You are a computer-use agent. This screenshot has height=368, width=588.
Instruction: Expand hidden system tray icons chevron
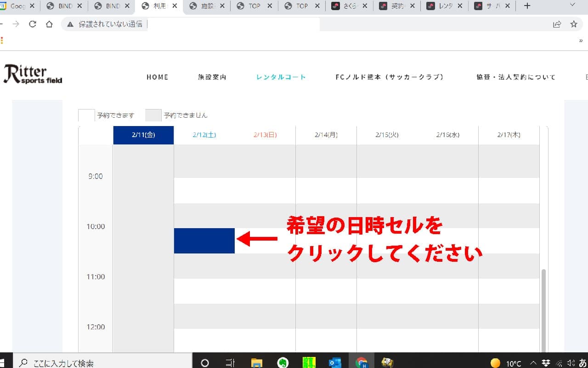(x=533, y=363)
